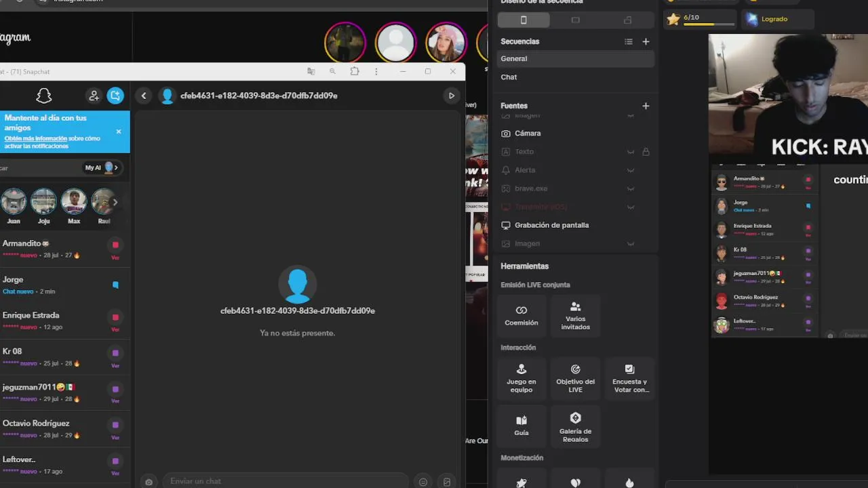
Task: Open the jeguzman7011 conversation
Action: (x=64, y=392)
